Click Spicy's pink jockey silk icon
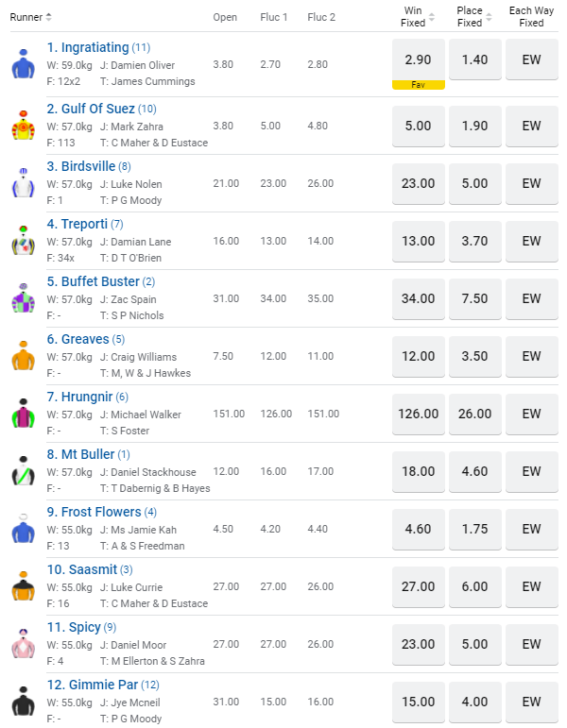This screenshot has width=567, height=728. click(23, 644)
